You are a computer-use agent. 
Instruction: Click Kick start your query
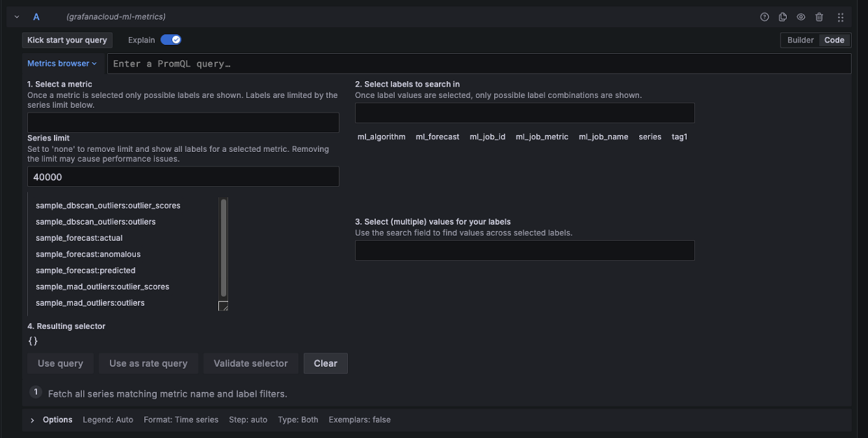pyautogui.click(x=66, y=40)
